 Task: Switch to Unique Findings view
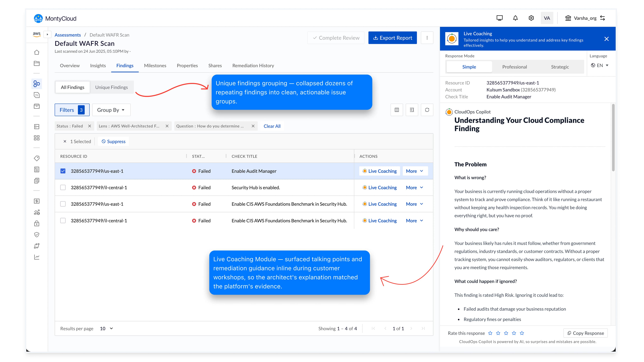(112, 87)
